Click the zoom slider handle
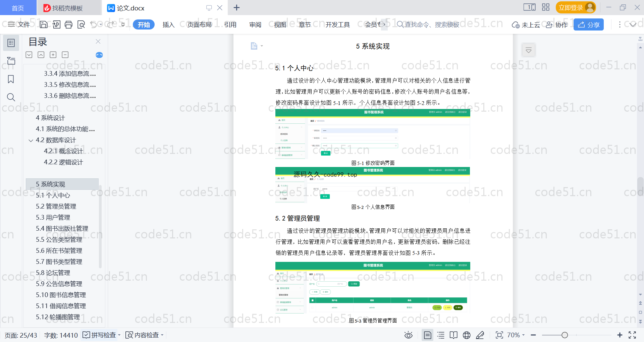644x342 pixels. (x=565, y=335)
